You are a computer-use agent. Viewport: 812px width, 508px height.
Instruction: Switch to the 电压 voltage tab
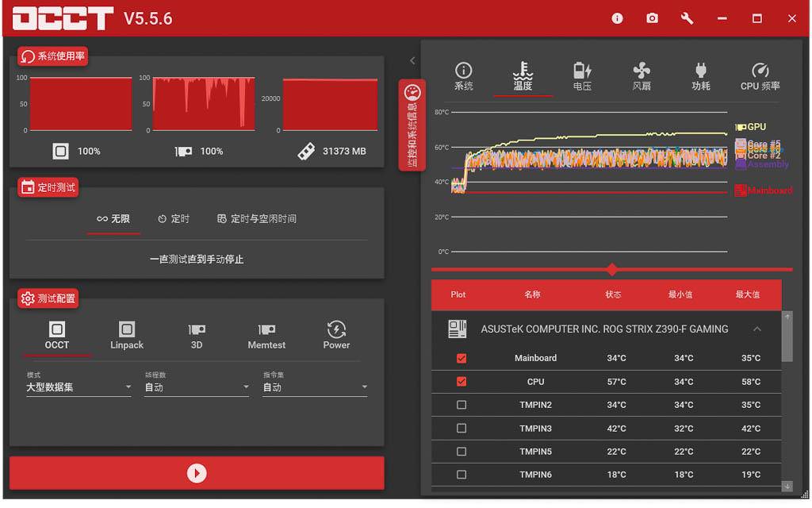(x=583, y=77)
